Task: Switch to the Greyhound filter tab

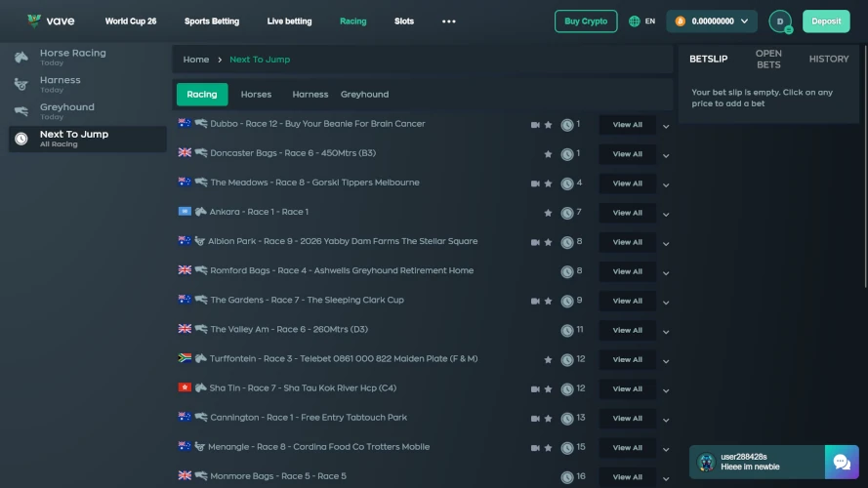Action: [364, 95]
